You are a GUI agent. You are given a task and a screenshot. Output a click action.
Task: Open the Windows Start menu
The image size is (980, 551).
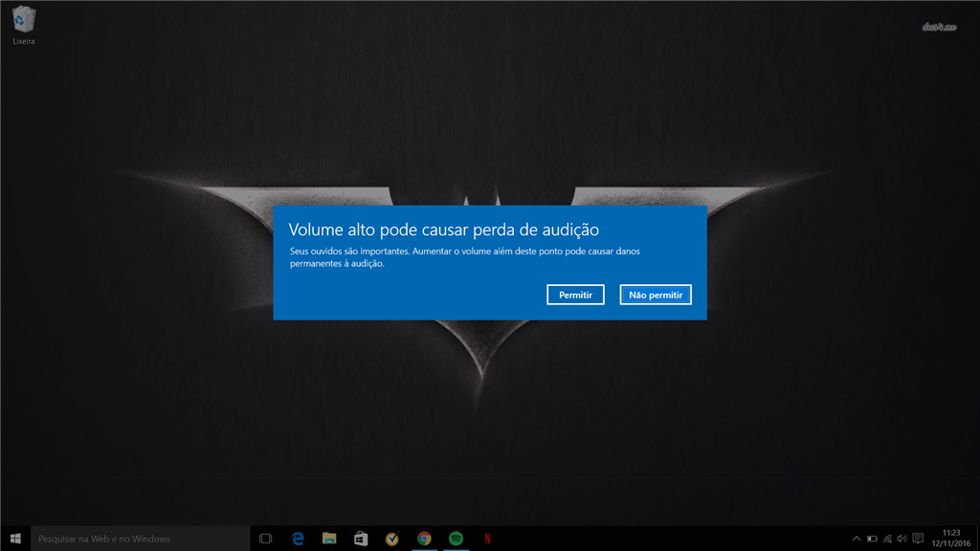click(15, 539)
